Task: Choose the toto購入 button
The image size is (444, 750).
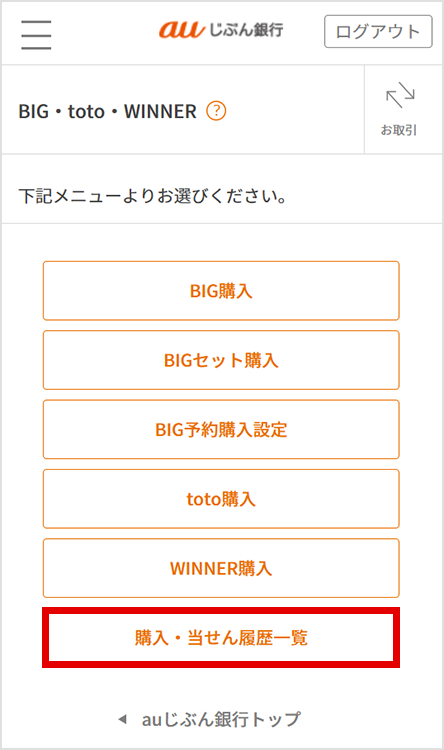Action: pos(221,499)
